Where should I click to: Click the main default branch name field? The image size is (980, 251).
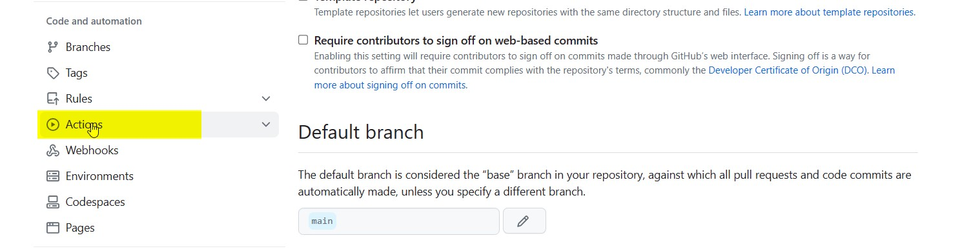pyautogui.click(x=399, y=221)
